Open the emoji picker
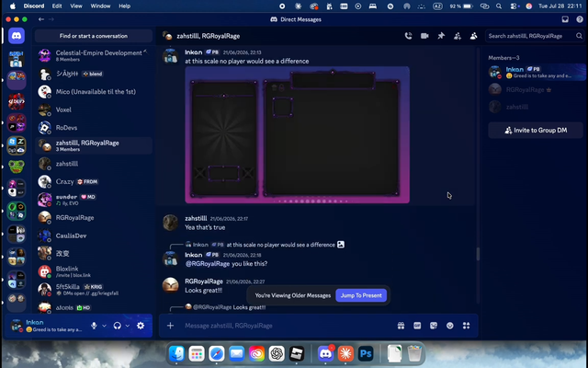Screen dimensions: 588x368 [x=449, y=326]
